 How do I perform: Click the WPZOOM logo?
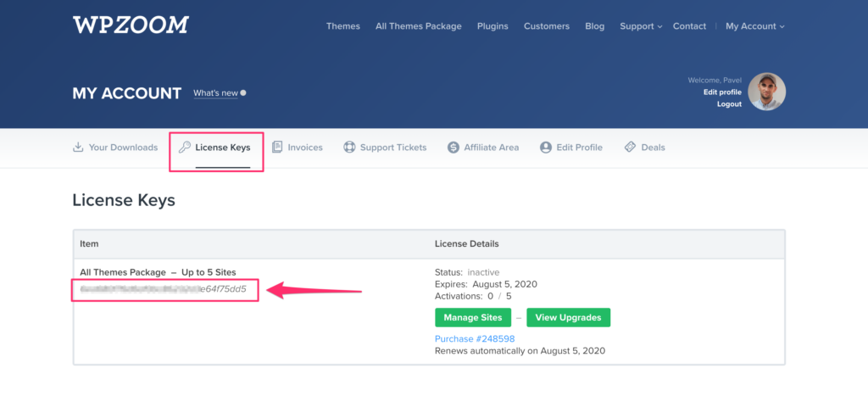click(130, 25)
